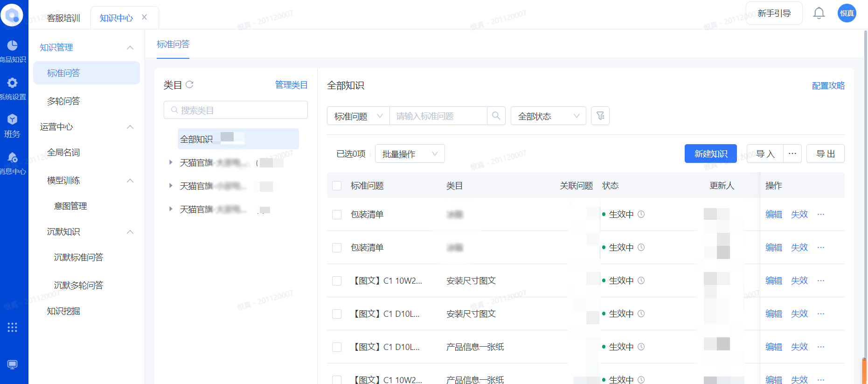Open the advanced filter funnel icon

tap(600, 116)
